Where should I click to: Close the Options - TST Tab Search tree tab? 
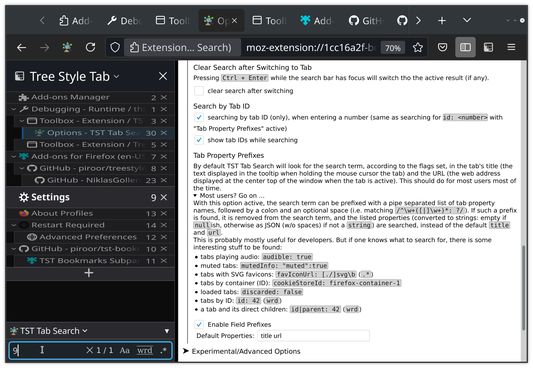(x=164, y=133)
